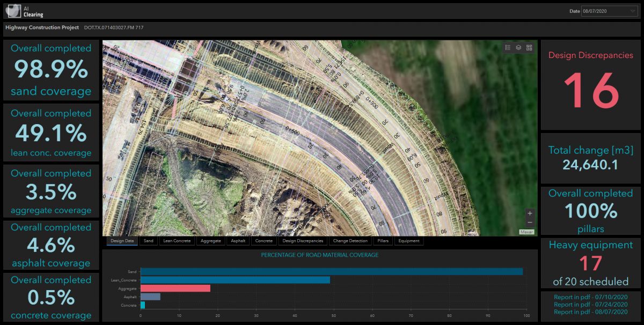Click the red Aggregate bar in chart
Viewport: 644px width, 325px height.
click(x=175, y=288)
